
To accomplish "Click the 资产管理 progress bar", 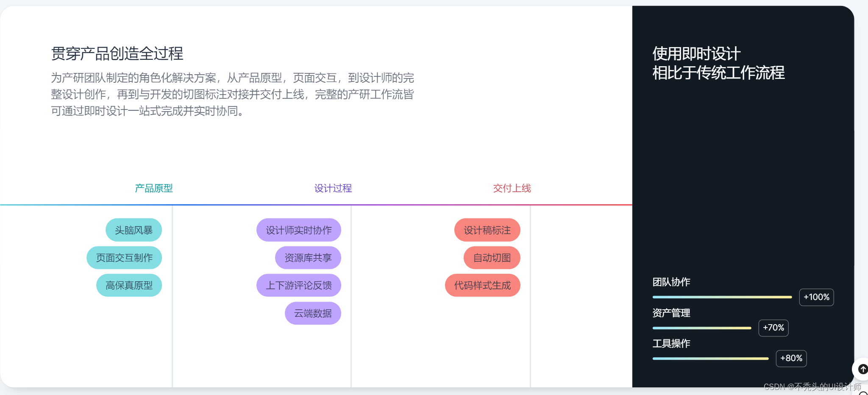I will click(x=702, y=328).
